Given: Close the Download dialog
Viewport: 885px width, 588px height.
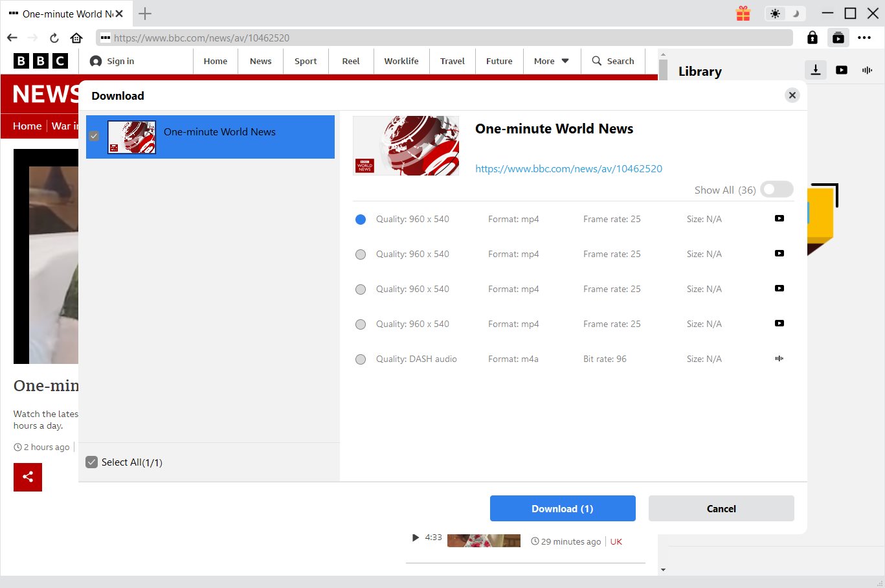Looking at the screenshot, I should click(x=792, y=95).
